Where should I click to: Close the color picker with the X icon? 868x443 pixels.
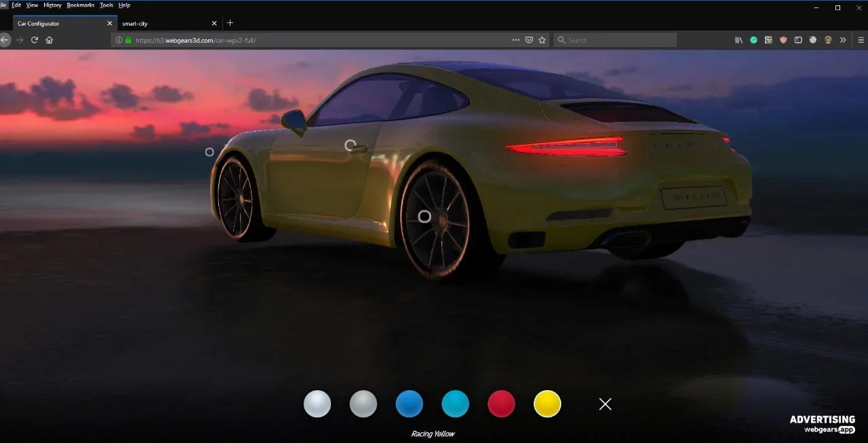click(x=605, y=404)
